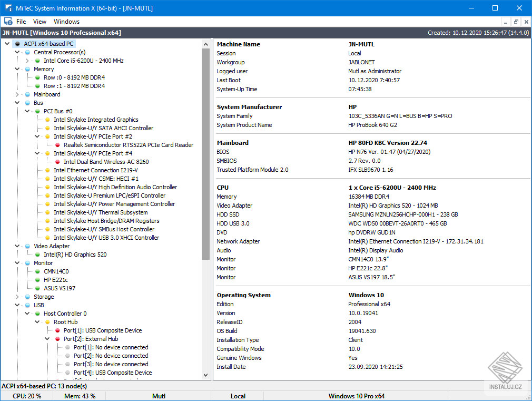The image size is (532, 401).
Task: Click the red Realtek RTS522A Card Reader icon
Action: pyautogui.click(x=58, y=145)
